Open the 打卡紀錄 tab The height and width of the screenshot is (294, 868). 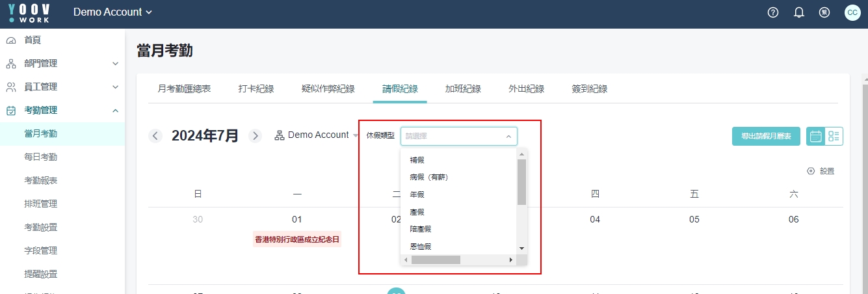click(x=256, y=89)
